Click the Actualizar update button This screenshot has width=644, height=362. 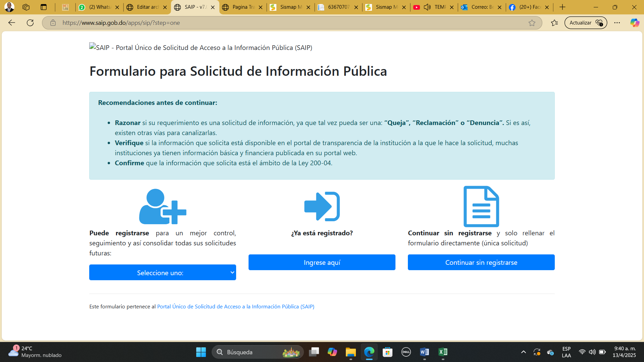(585, 23)
